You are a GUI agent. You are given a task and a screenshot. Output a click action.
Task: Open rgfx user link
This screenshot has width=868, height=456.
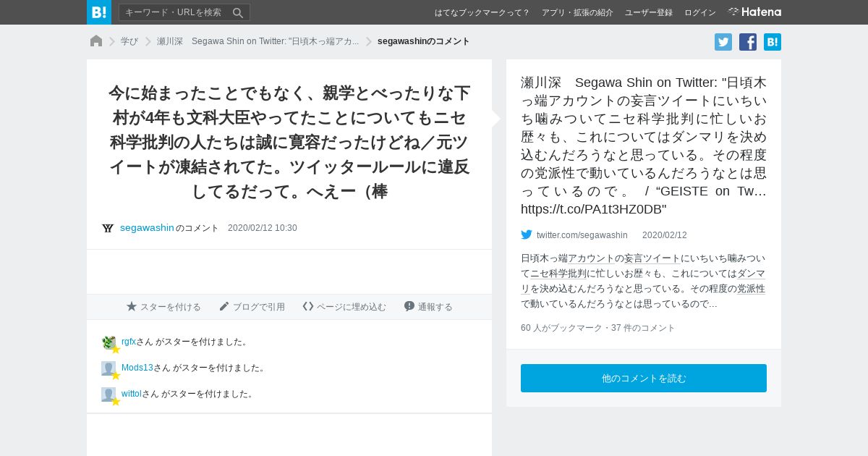[x=129, y=342]
